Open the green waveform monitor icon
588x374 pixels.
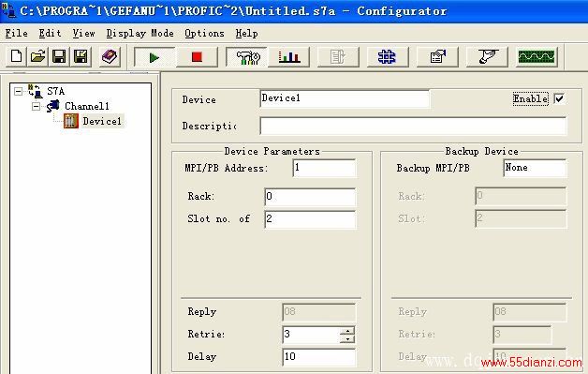537,57
